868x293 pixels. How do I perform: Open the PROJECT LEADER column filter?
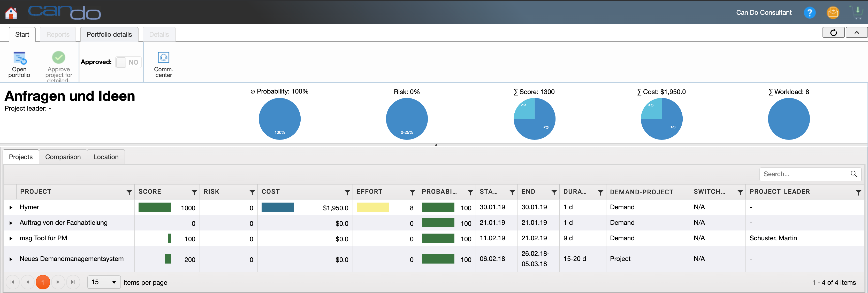tap(859, 192)
